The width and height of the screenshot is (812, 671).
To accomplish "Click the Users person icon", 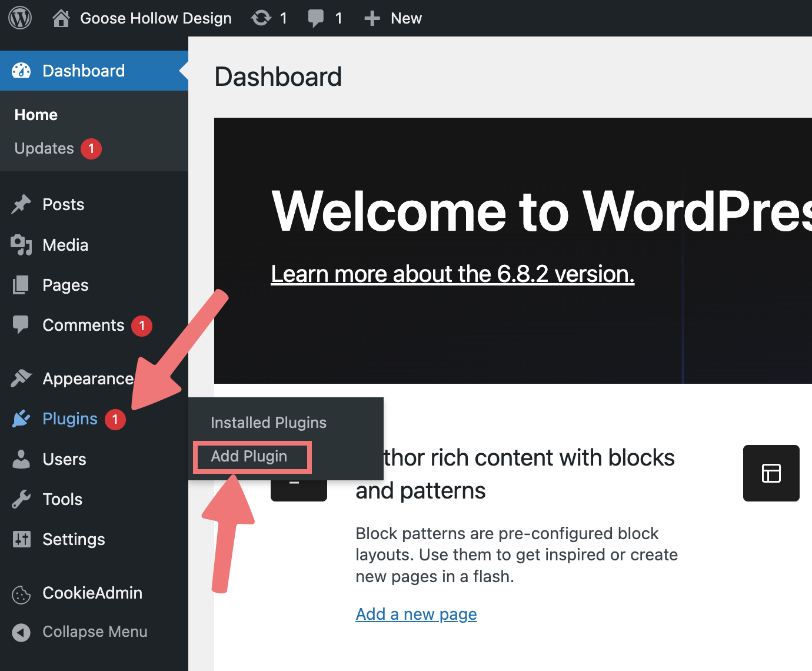I will (x=21, y=459).
